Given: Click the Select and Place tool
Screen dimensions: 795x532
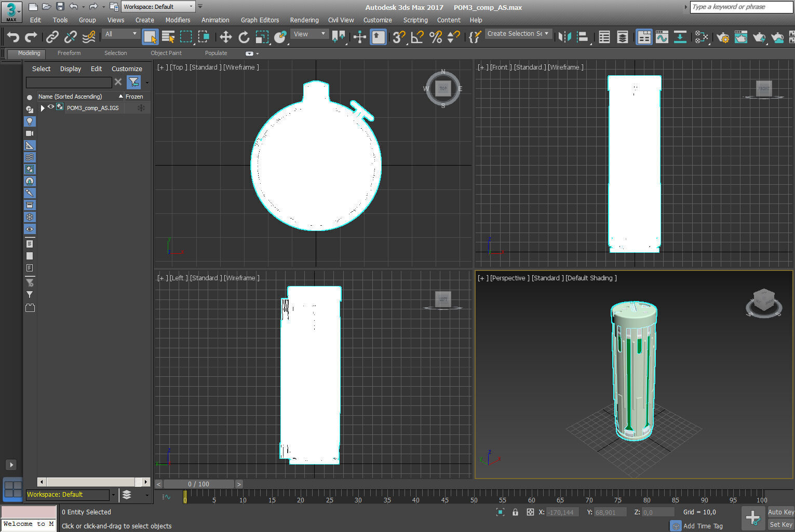Looking at the screenshot, I should pos(280,36).
